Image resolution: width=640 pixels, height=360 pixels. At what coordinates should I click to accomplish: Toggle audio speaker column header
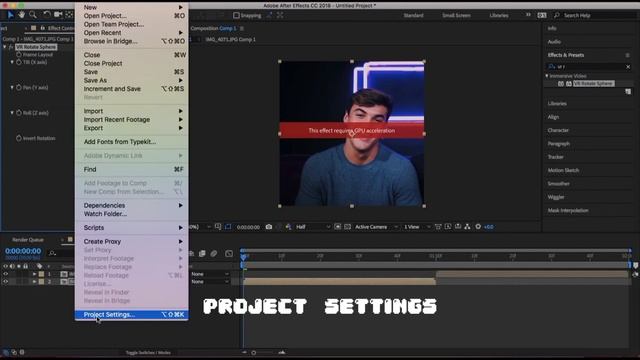point(12,266)
